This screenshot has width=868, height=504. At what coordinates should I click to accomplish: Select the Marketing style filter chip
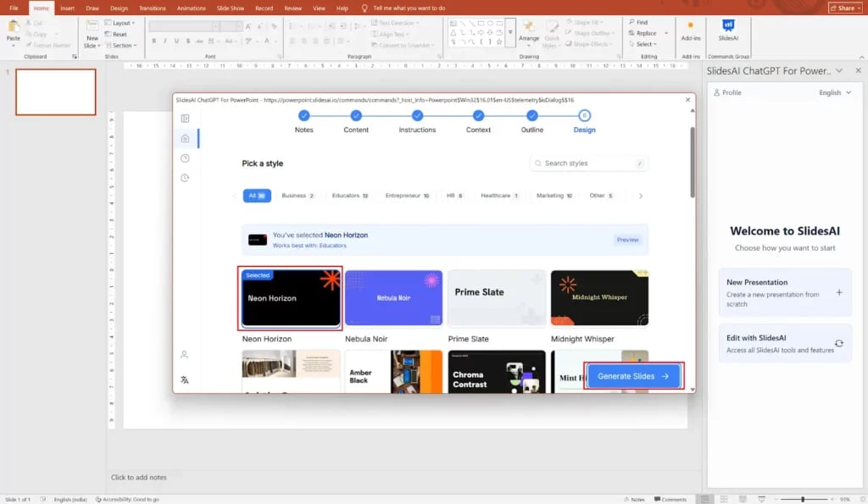coord(554,196)
